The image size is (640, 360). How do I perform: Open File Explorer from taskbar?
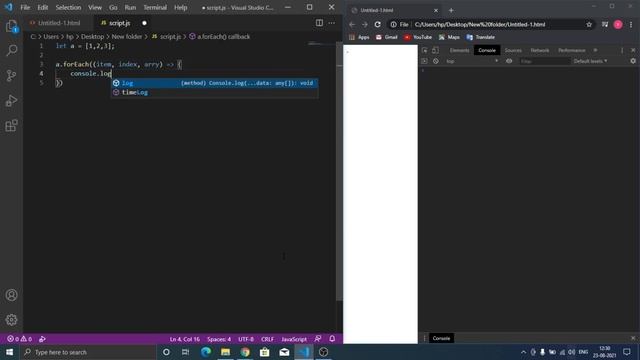[225, 352]
